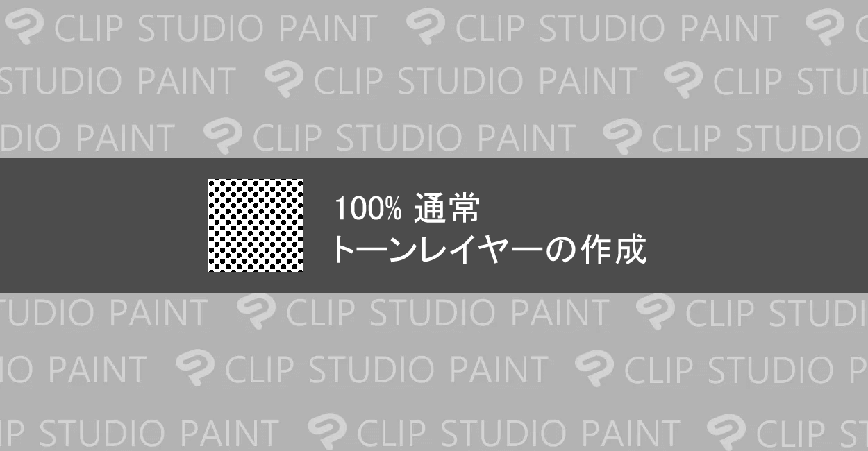The image size is (868, 451).
Task: Click first Clip Studio logo directly above the layer bar
Action: [224, 136]
